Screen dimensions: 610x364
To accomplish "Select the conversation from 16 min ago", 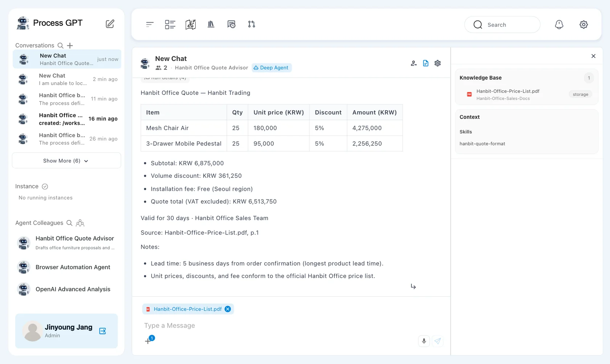I will pos(67,119).
